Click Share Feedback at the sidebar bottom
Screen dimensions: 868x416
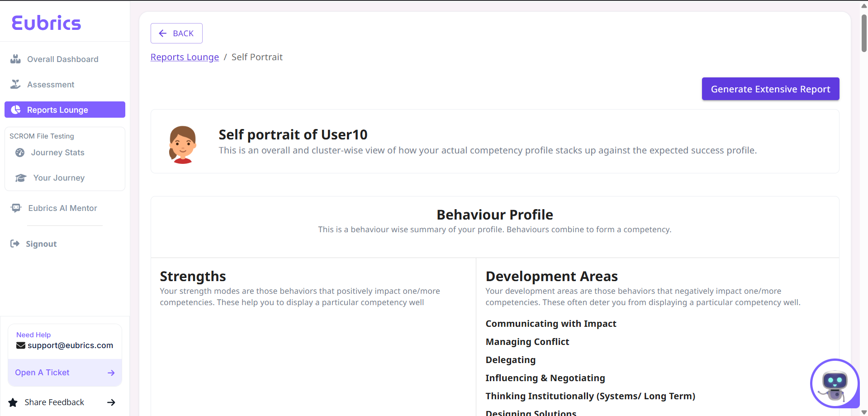(x=54, y=402)
